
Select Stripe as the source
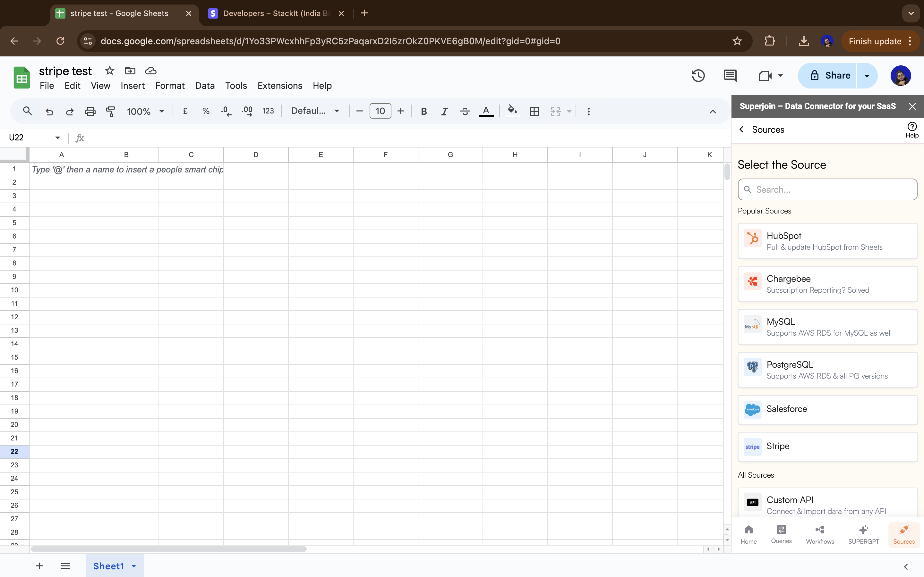tap(827, 447)
